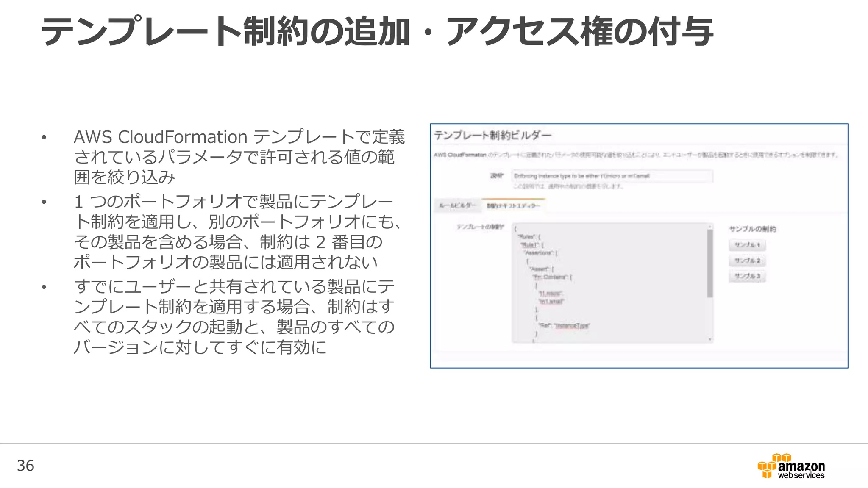Click the "InstanceType" reference in editor
Image resolution: width=868 pixels, height=488 pixels.
pyautogui.click(x=572, y=325)
